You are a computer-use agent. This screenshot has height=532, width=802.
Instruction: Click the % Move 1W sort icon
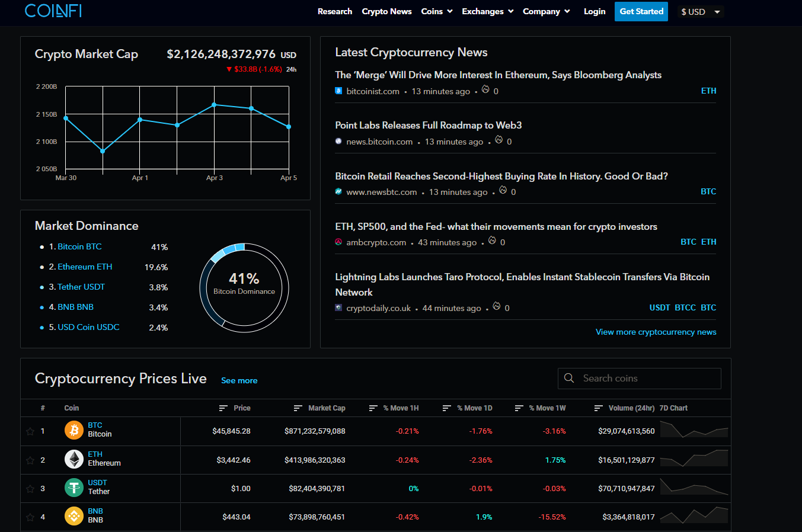(519, 408)
